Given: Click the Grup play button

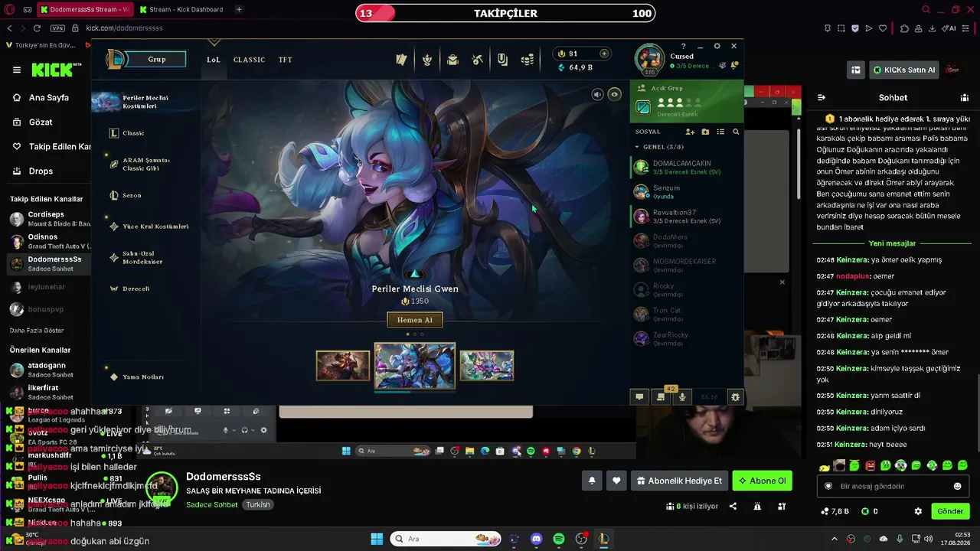Looking at the screenshot, I should [x=156, y=59].
